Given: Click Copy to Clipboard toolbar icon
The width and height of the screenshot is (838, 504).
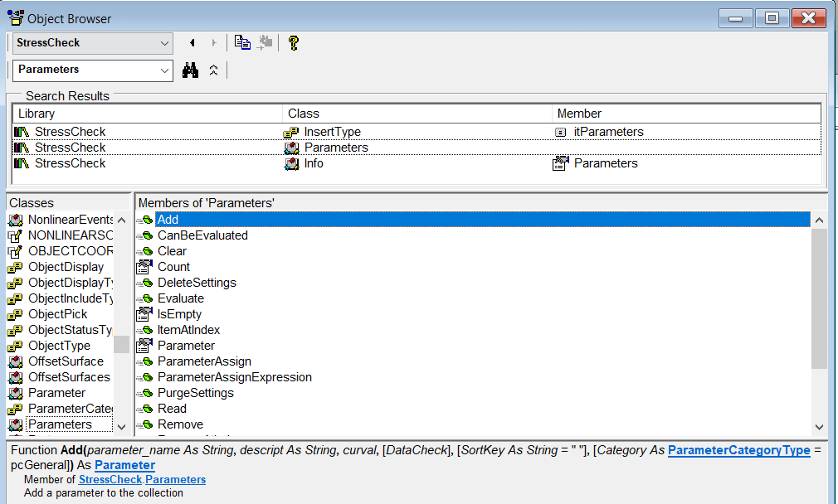Looking at the screenshot, I should [x=242, y=43].
